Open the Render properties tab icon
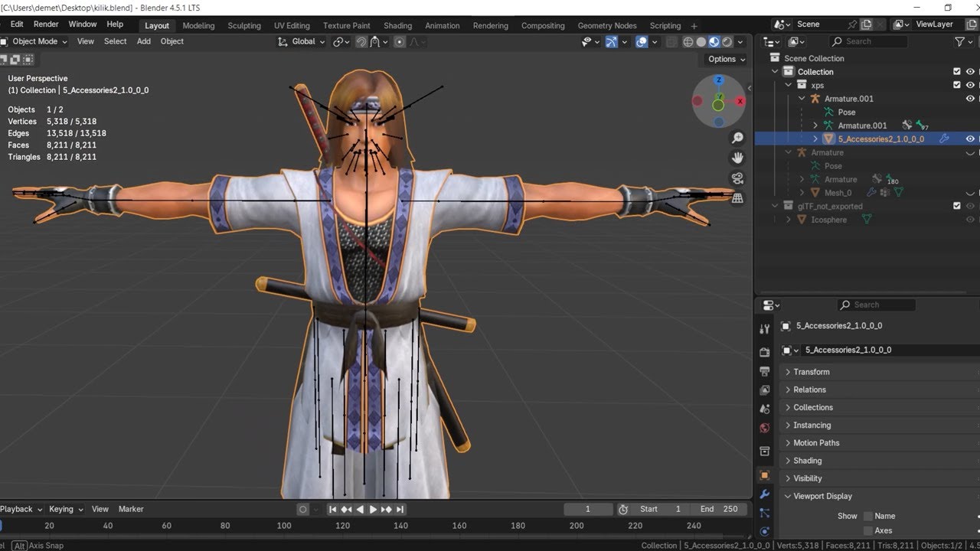Screen dimensions: 980x551 tap(764, 352)
